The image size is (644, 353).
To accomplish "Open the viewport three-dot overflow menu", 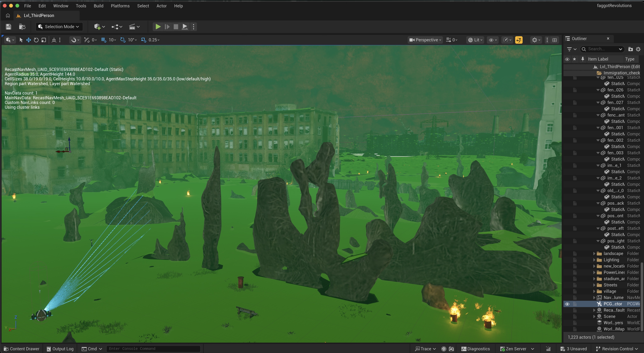I will point(547,40).
